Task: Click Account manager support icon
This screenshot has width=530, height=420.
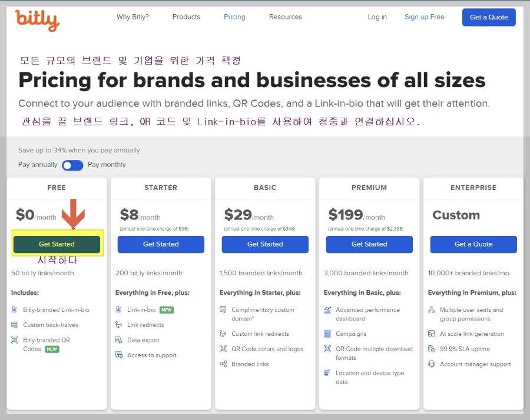Action: tap(432, 364)
